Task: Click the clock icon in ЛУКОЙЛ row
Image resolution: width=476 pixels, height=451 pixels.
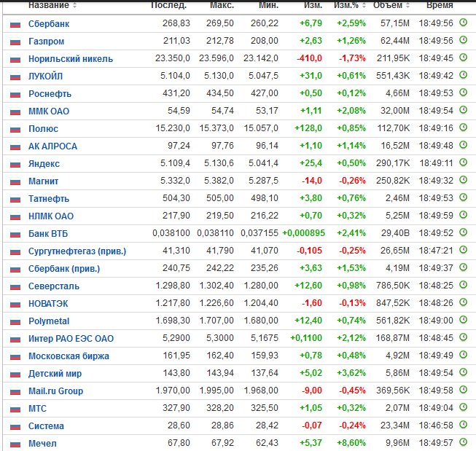Action: 463,75
